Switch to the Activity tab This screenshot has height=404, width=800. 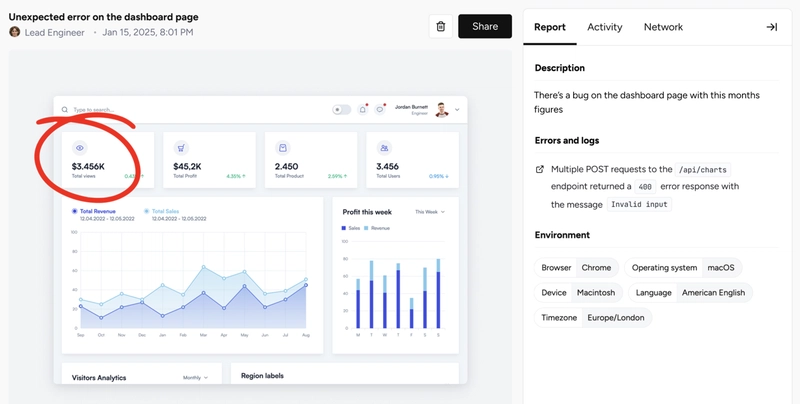pos(605,27)
